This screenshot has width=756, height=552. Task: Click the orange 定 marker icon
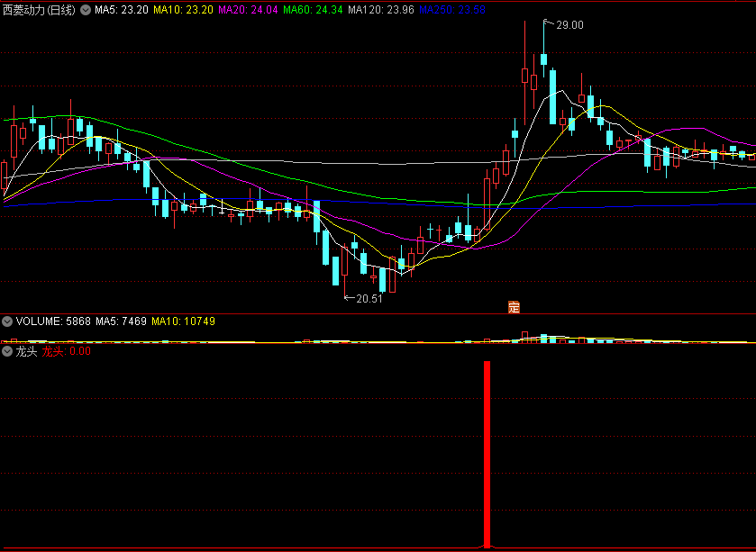[514, 307]
